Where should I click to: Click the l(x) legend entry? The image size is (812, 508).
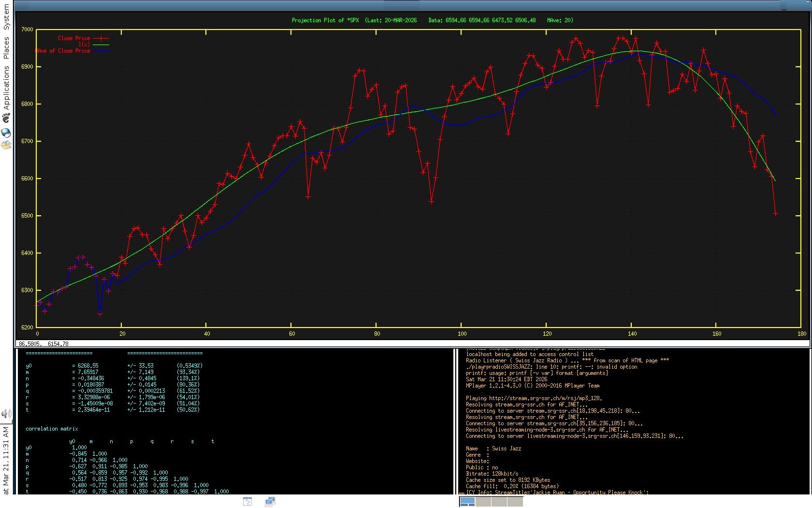pyautogui.click(x=84, y=45)
